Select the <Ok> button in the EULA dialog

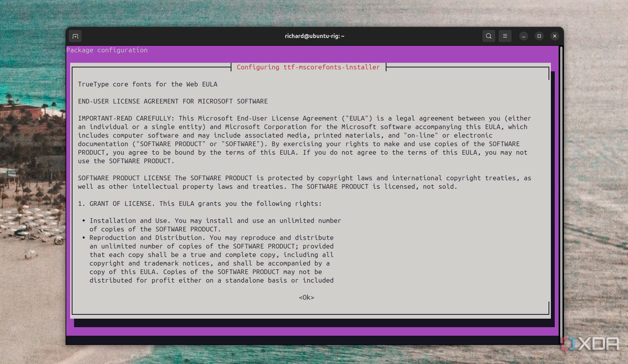coord(306,297)
